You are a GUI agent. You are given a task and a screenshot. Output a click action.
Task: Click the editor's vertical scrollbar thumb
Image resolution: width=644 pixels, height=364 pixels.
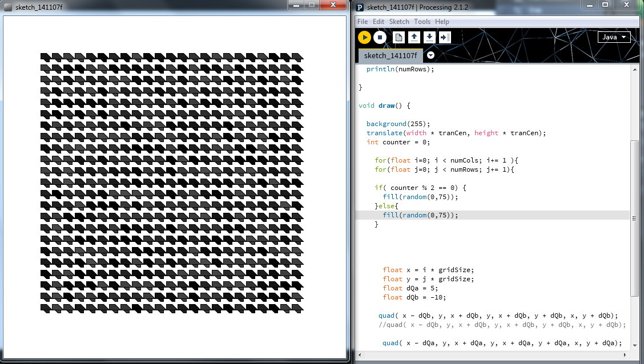(634, 217)
